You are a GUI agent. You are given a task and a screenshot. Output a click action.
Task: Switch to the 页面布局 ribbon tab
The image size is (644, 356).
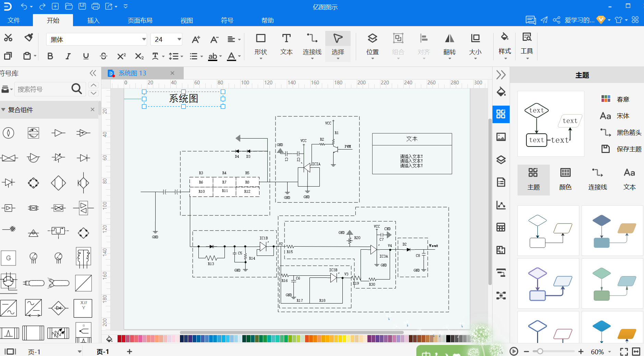point(140,21)
